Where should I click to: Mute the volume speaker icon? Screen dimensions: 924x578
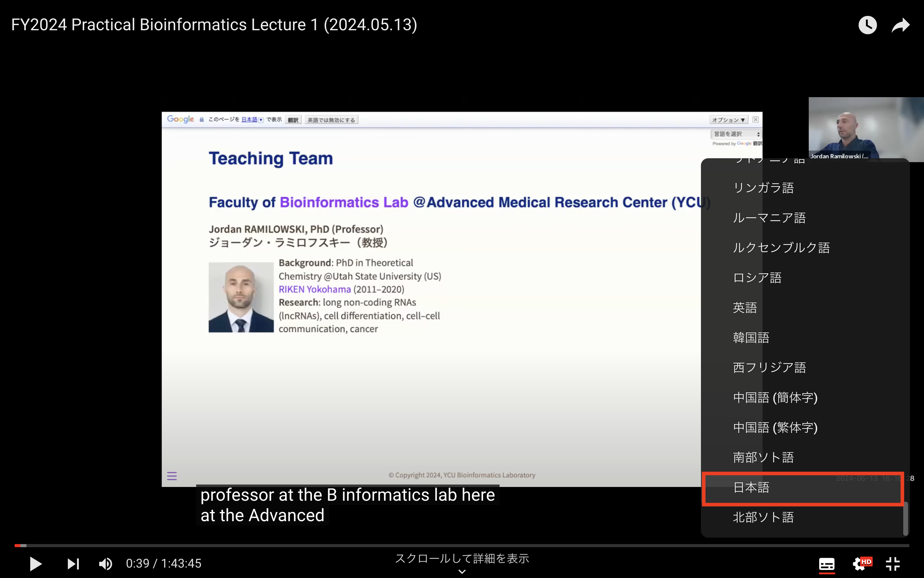click(x=105, y=563)
